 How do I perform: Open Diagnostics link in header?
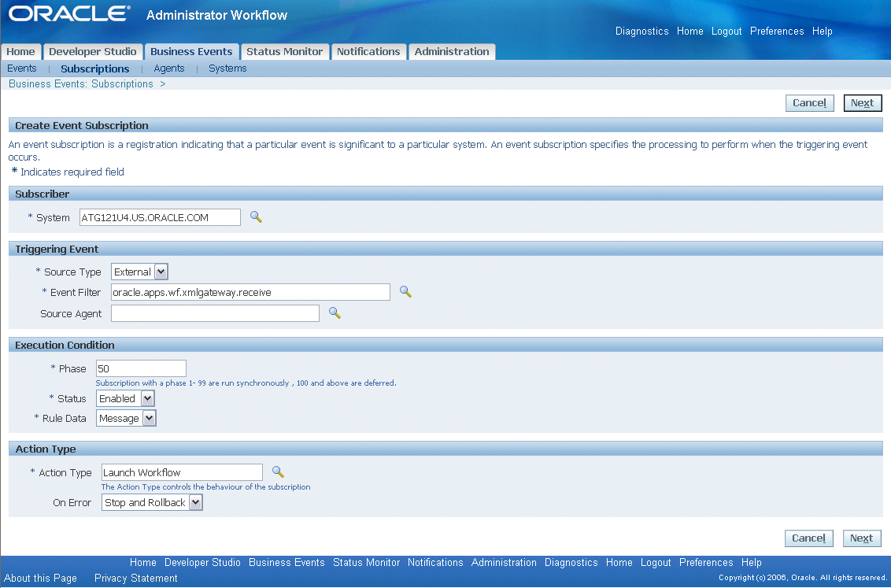click(x=642, y=31)
